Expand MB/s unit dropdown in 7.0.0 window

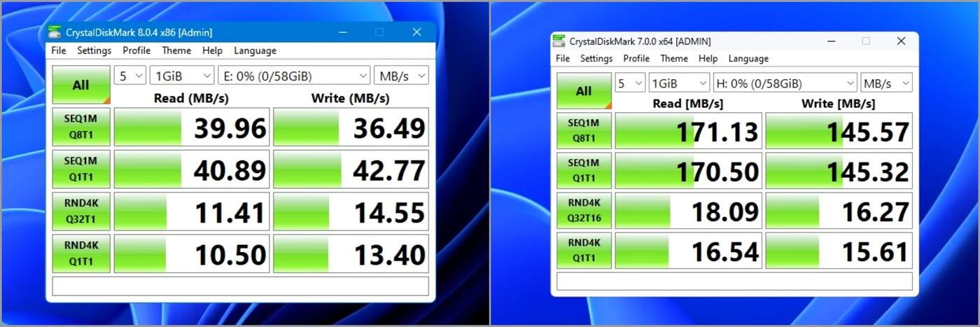click(886, 83)
